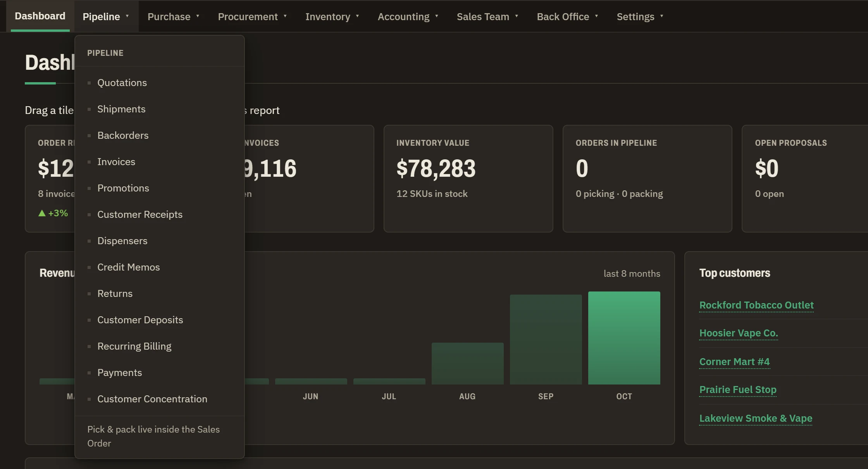
Task: Select Quotations from Pipeline menu
Action: coord(159,83)
